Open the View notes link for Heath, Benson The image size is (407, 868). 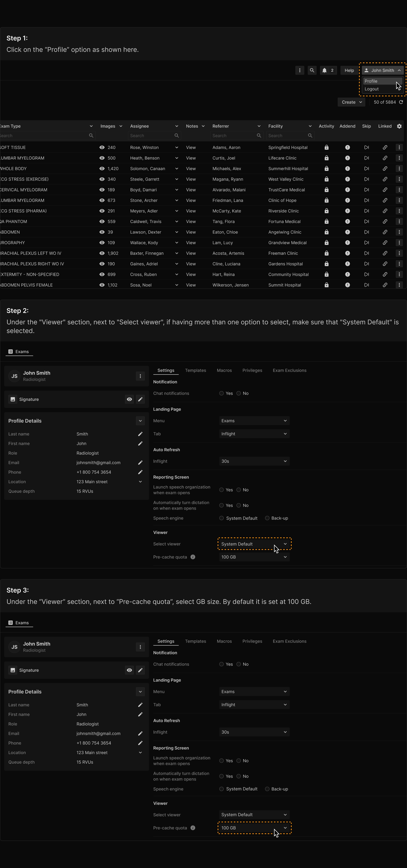point(191,158)
